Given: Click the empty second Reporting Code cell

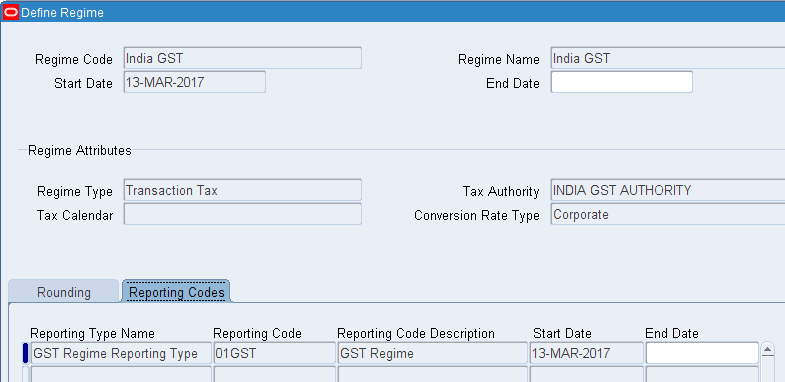Looking at the screenshot, I should click(274, 374).
